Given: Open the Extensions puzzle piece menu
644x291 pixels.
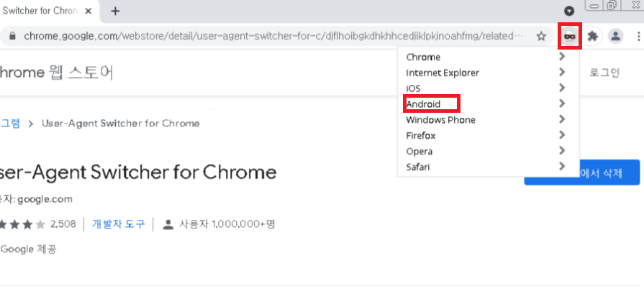Looking at the screenshot, I should [592, 37].
